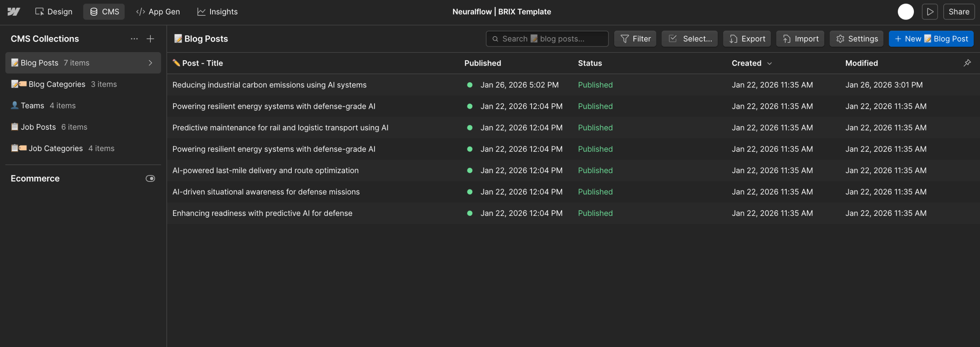Click the pin icon on the Modified column

pos(967,63)
